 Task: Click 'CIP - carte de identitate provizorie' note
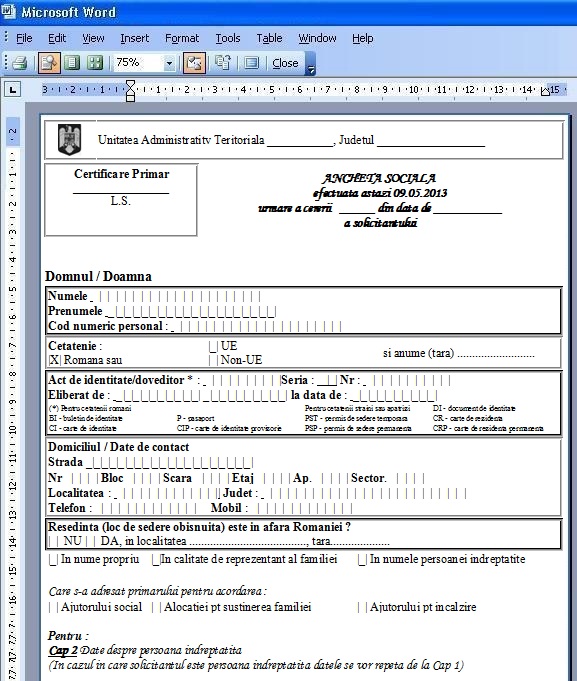pyautogui.click(x=229, y=429)
